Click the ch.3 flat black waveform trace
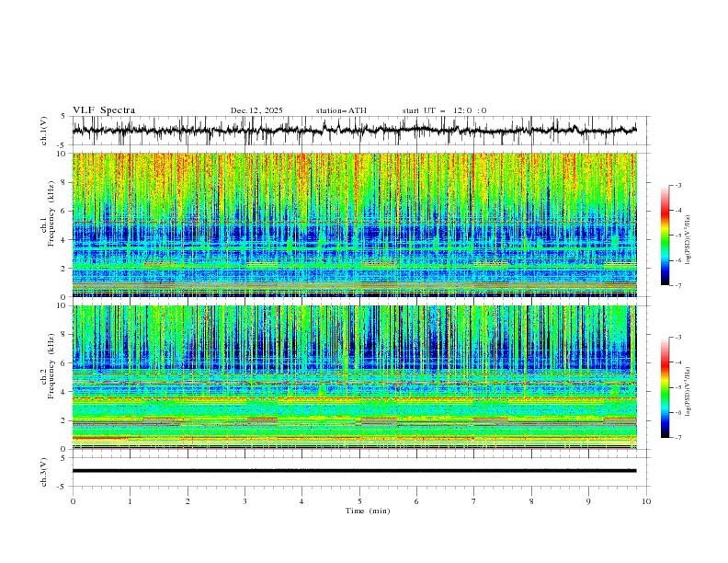The height and width of the screenshot is (563, 728). [354, 471]
